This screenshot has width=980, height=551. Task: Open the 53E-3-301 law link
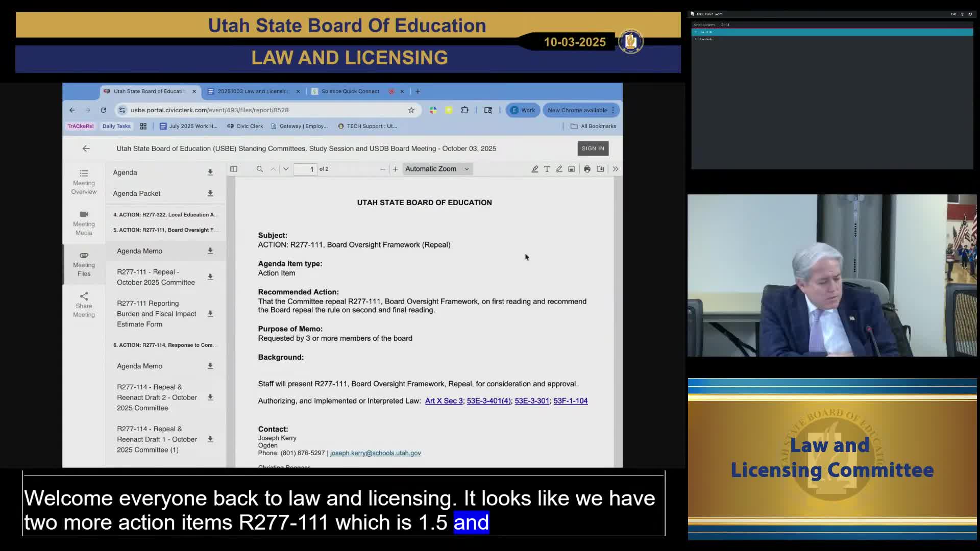pyautogui.click(x=531, y=401)
